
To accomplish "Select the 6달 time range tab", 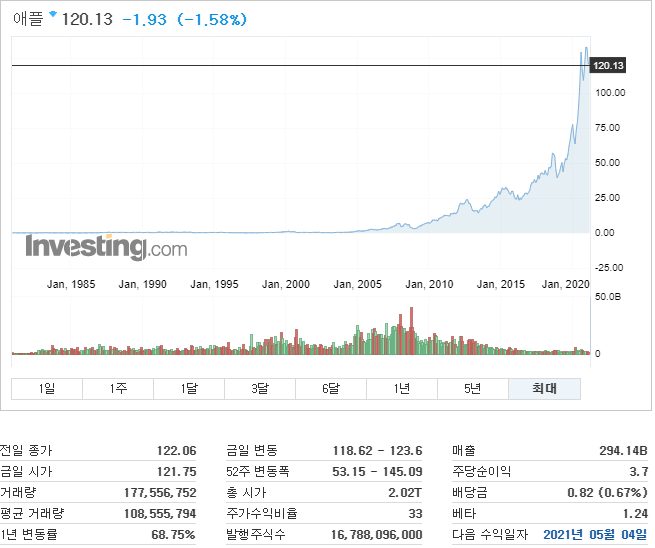I will pos(331,389).
